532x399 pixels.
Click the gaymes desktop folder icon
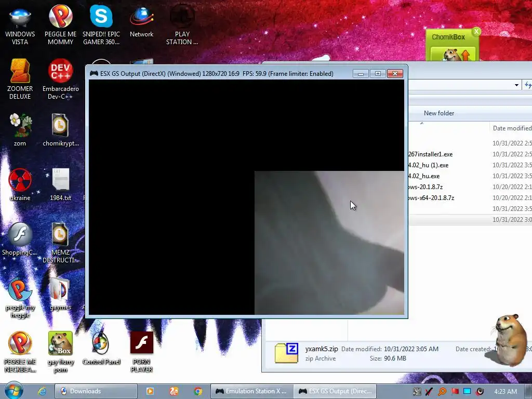(x=60, y=294)
